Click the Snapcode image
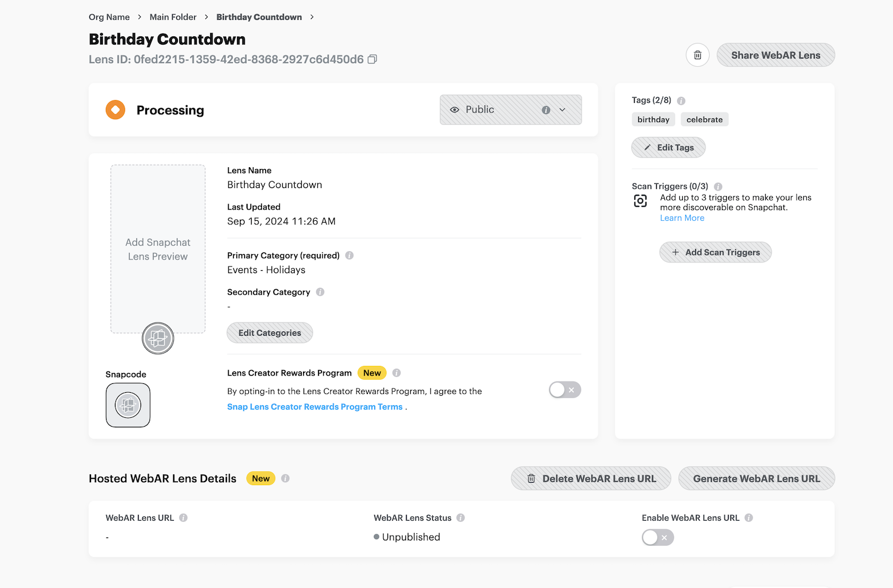The image size is (893, 588). [128, 405]
